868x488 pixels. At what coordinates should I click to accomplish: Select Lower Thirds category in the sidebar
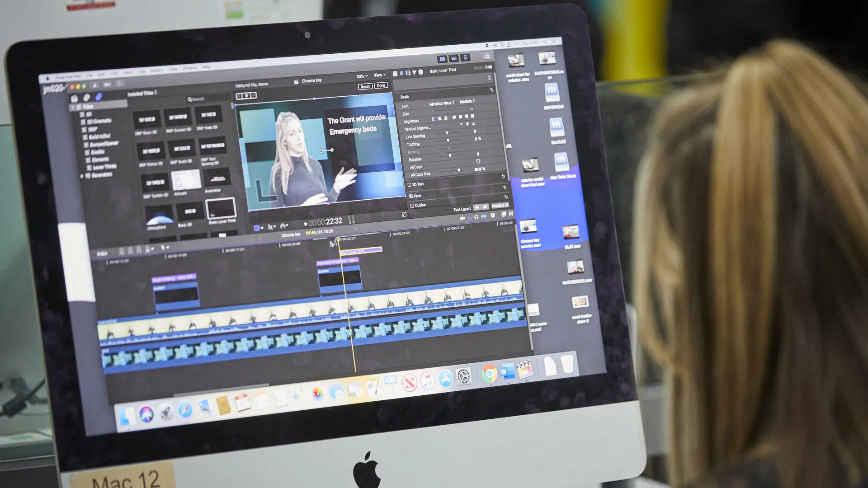point(101,167)
